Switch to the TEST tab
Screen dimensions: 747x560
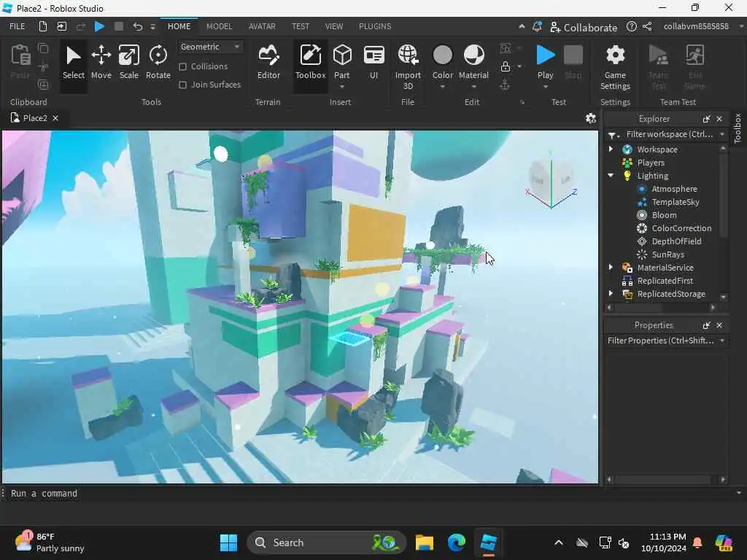point(300,27)
